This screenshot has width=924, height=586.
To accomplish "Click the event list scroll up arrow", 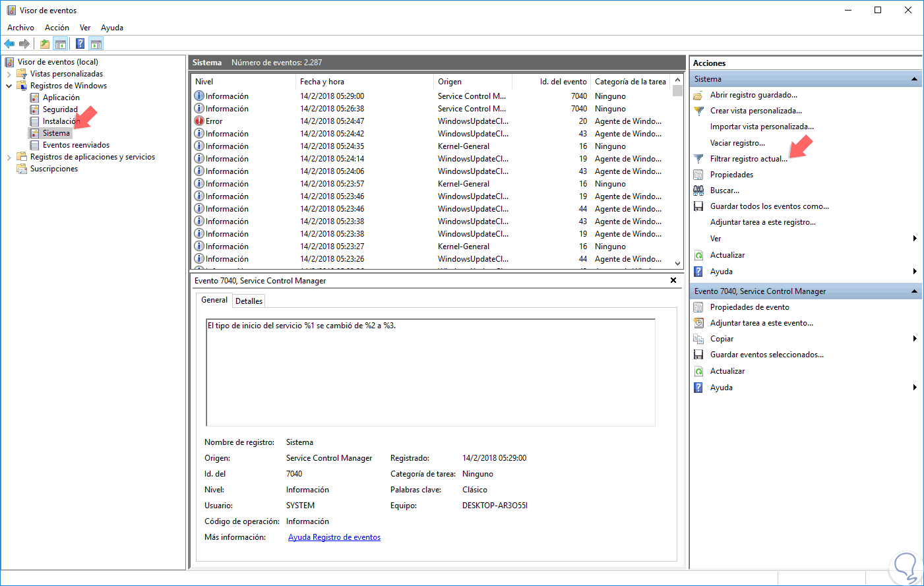I will pyautogui.click(x=677, y=80).
